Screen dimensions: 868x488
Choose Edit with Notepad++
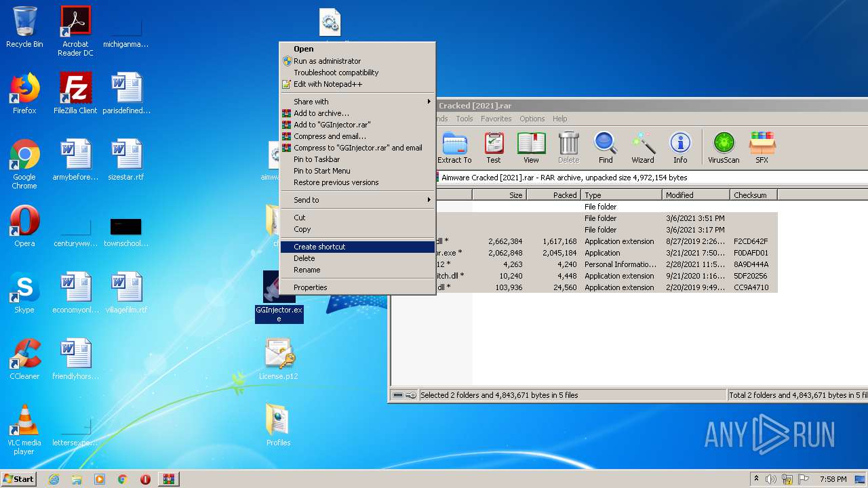357,84
